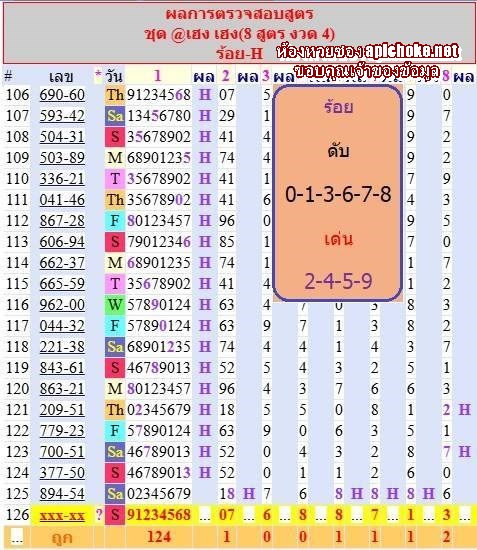
Task: Click the Th day badge, row 106
Action: pos(115,95)
